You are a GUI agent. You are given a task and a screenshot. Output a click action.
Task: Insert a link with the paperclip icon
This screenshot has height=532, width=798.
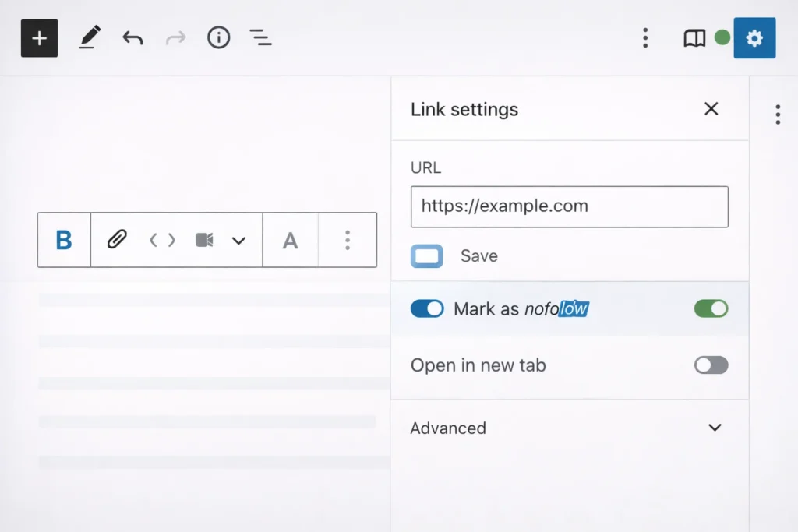click(117, 240)
